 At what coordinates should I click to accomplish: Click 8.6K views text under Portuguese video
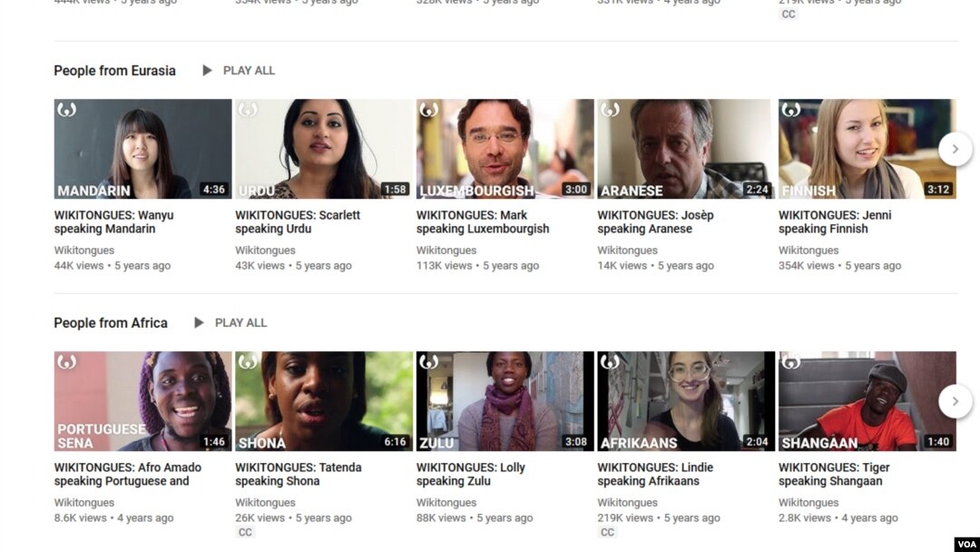80,518
